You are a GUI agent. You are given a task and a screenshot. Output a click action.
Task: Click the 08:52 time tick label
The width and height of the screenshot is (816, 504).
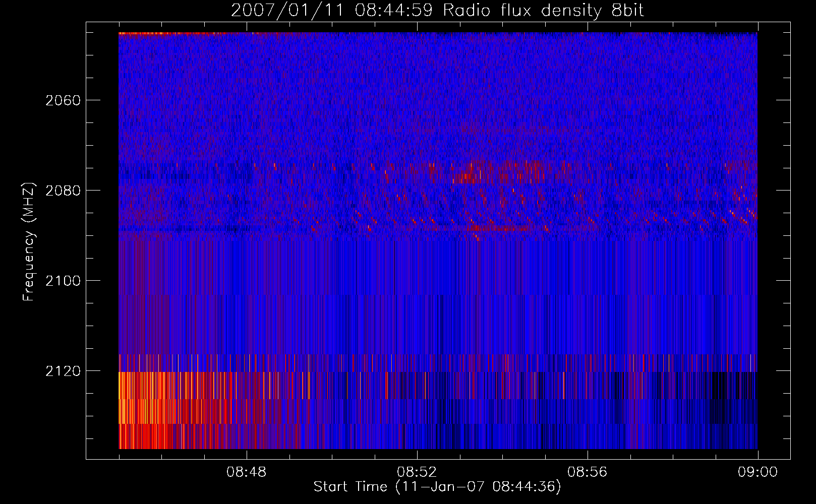pyautogui.click(x=417, y=472)
